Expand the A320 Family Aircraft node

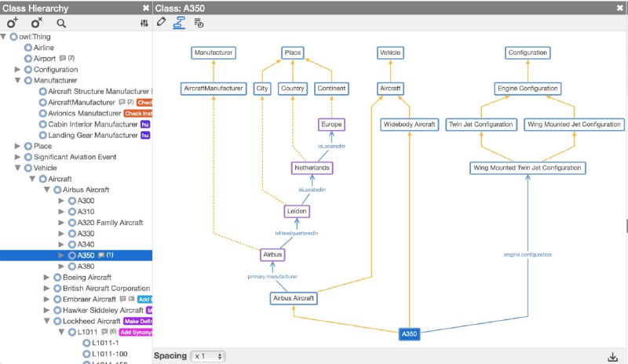61,223
